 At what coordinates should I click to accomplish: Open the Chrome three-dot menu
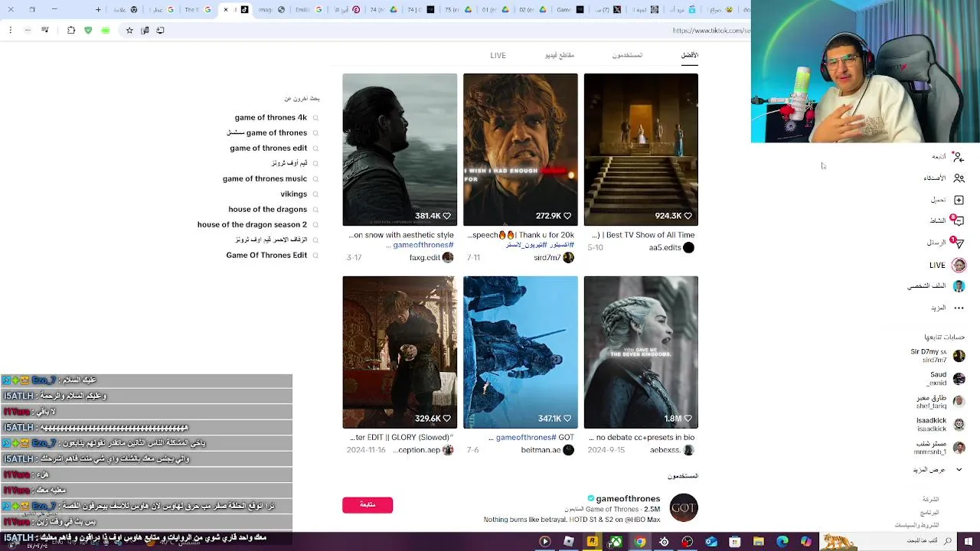pyautogui.click(x=10, y=31)
